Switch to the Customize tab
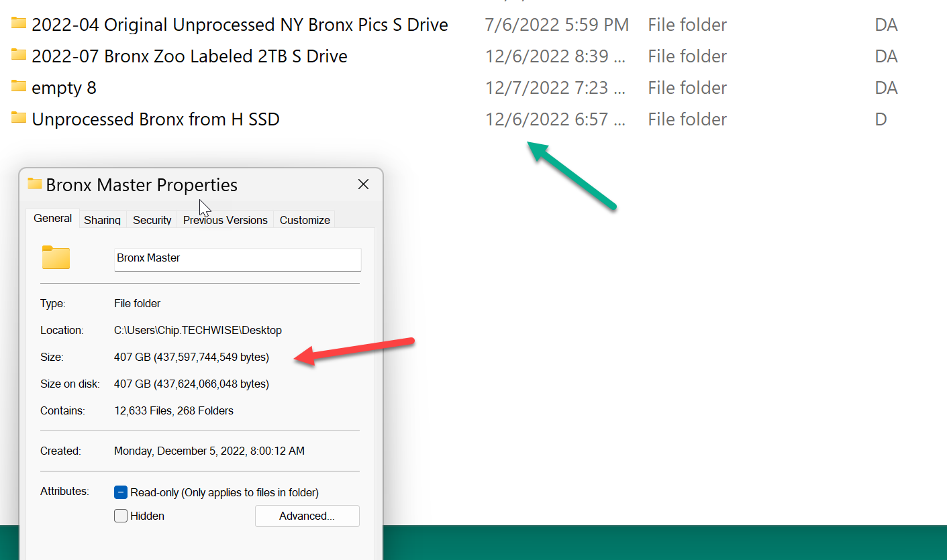The height and width of the screenshot is (560, 947). (x=304, y=219)
